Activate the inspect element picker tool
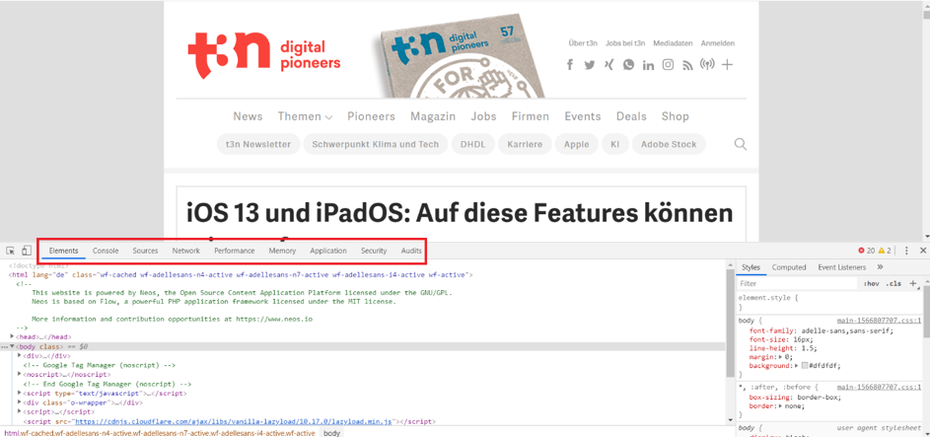Viewport: 930px width, 437px height. click(x=10, y=251)
